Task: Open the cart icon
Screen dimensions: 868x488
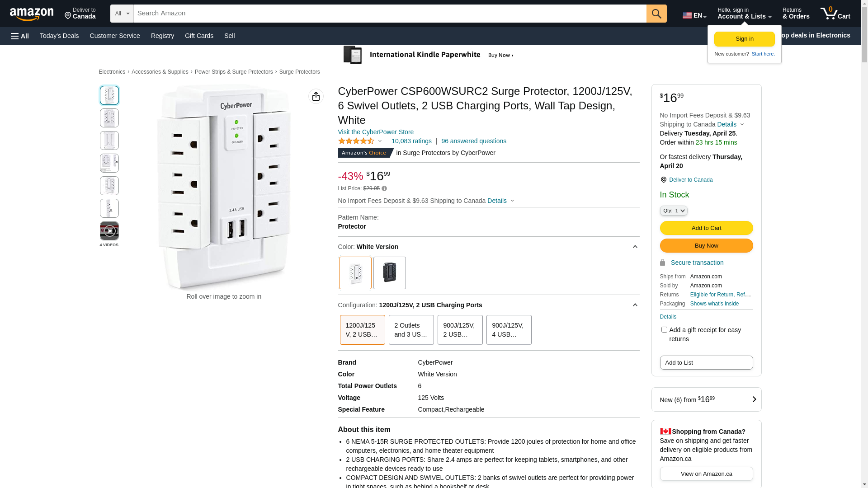Action: pos(835,14)
